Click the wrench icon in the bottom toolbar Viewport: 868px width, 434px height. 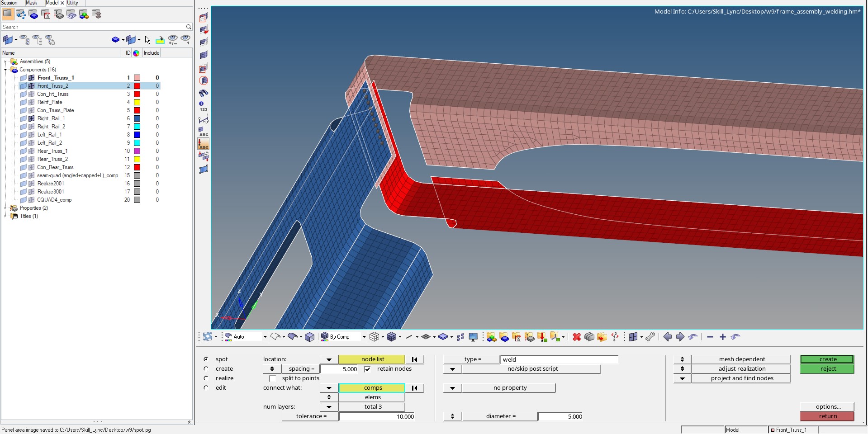(650, 337)
